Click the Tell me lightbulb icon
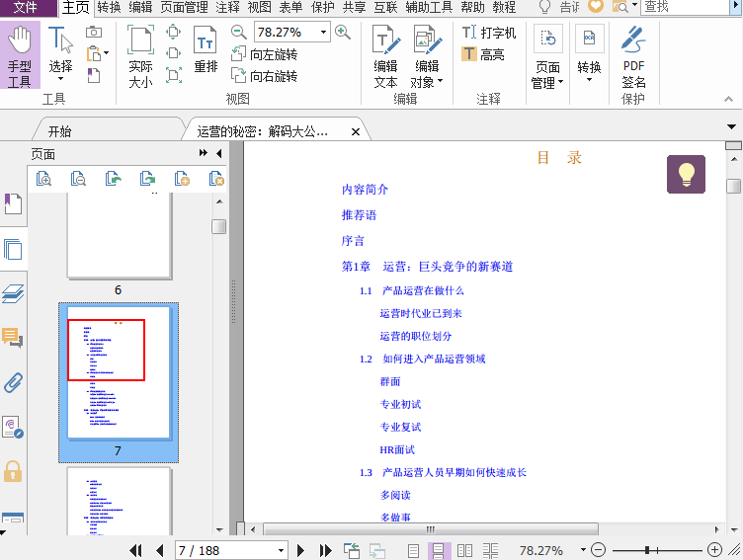The width and height of the screenshot is (743, 560). (545, 7)
